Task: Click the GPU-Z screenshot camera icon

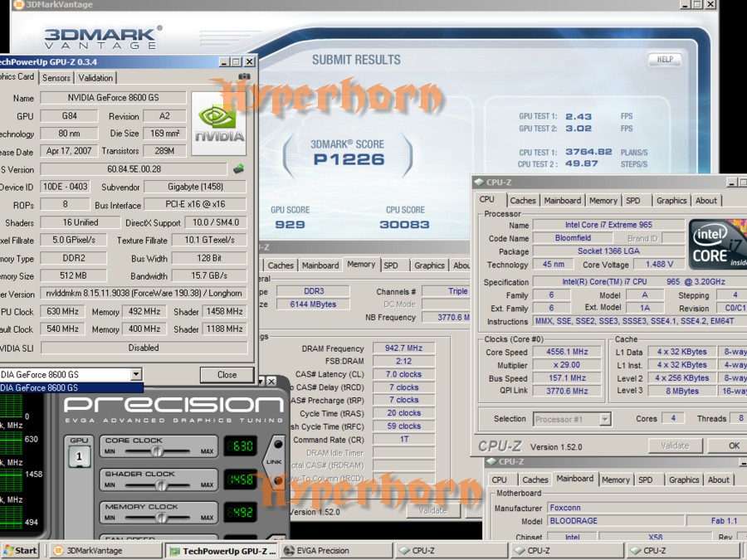Action: (244, 76)
